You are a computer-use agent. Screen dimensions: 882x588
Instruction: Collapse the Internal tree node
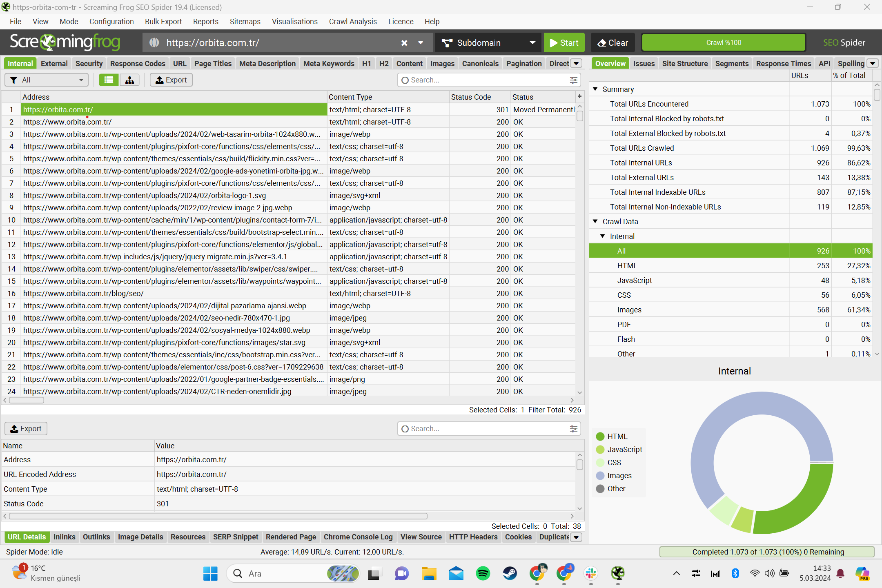point(603,236)
